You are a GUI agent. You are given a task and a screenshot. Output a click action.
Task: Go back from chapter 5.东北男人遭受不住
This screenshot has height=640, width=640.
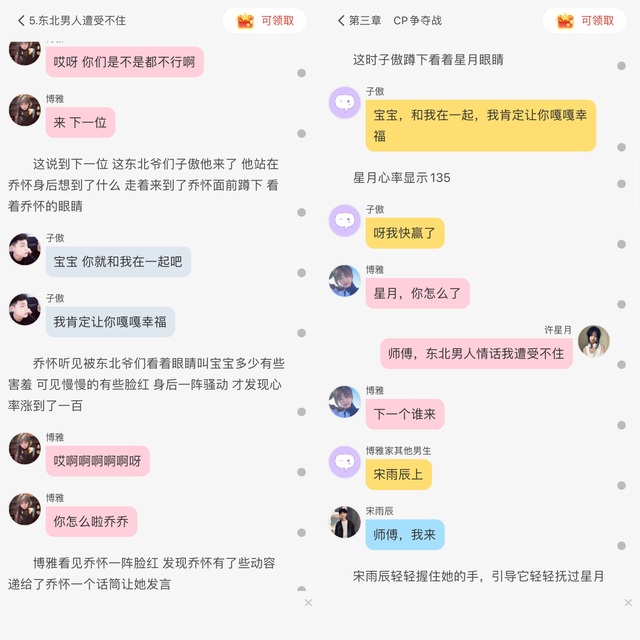coord(21,20)
